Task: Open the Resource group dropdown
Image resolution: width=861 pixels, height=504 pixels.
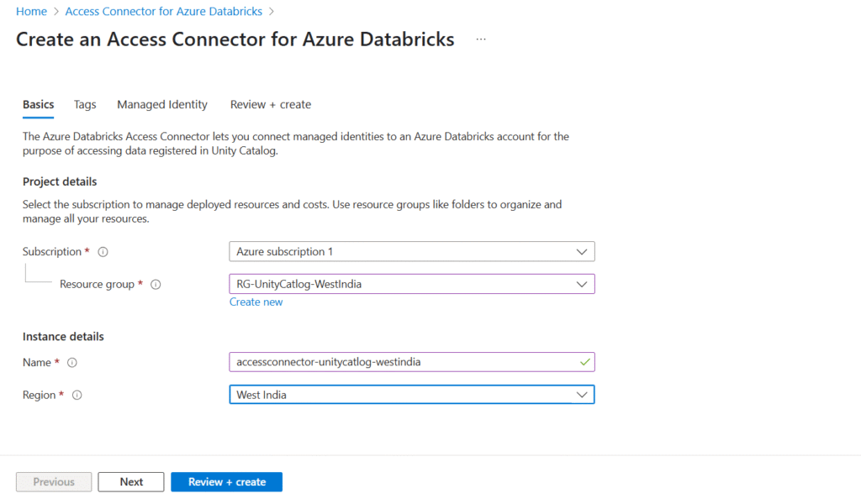Action: pos(412,284)
